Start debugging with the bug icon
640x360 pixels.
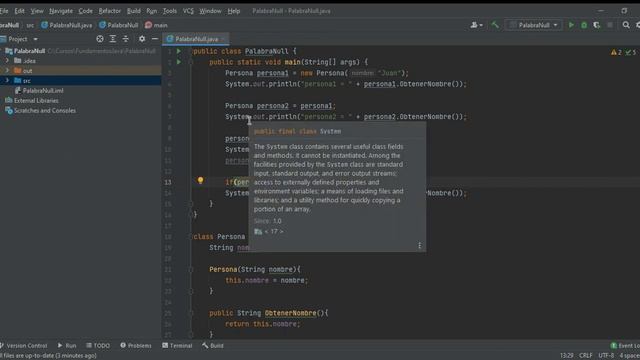coord(584,25)
